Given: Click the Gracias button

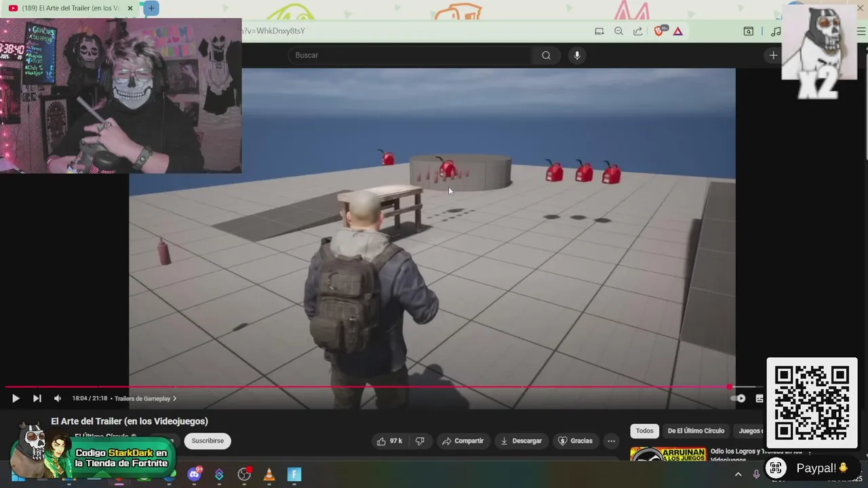Looking at the screenshot, I should coord(575,441).
